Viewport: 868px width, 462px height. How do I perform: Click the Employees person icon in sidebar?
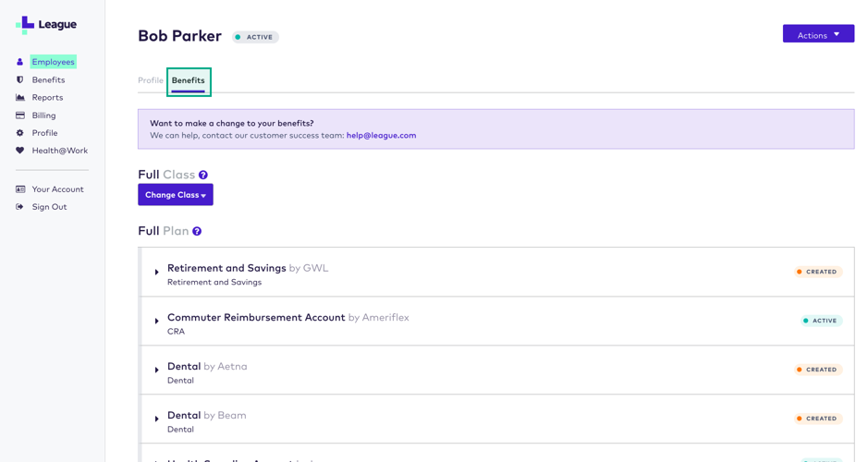coord(20,62)
